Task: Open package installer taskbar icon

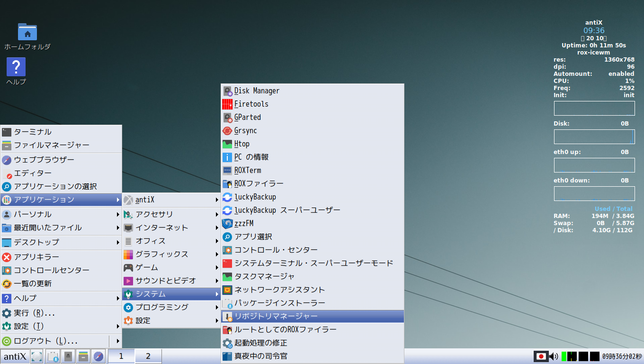Action: click(x=53, y=356)
